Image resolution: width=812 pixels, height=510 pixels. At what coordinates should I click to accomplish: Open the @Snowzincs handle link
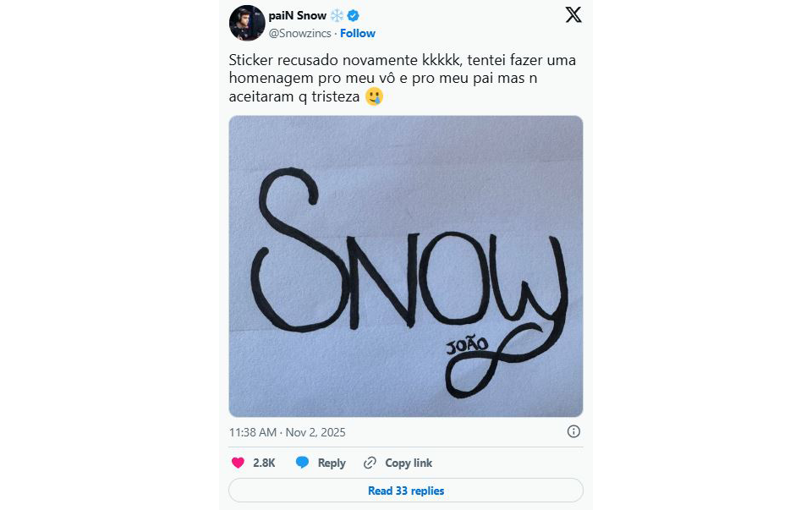pyautogui.click(x=300, y=33)
